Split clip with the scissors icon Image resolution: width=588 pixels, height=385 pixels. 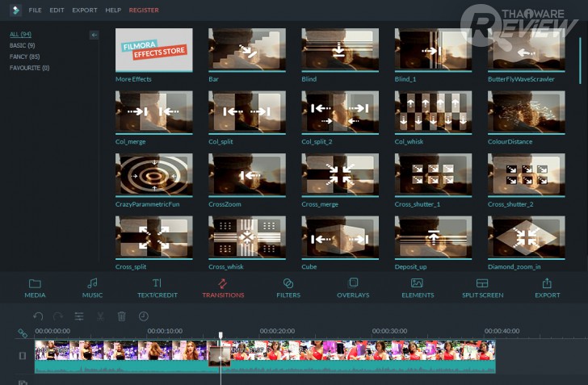pos(100,316)
